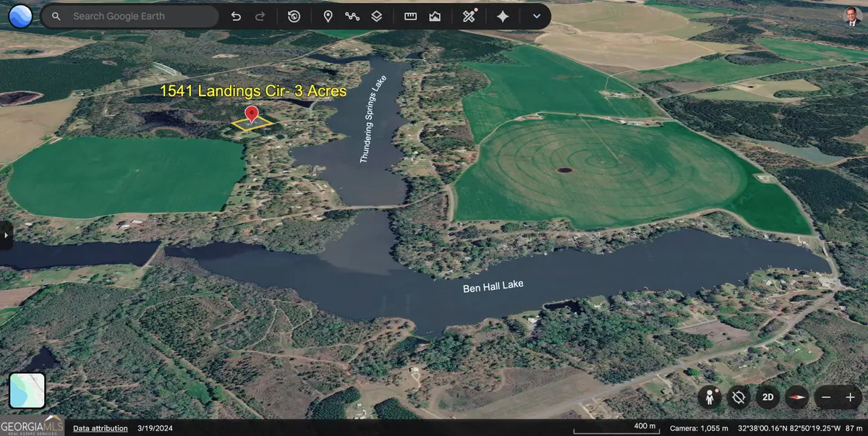Select the ruler measure tool

[410, 16]
